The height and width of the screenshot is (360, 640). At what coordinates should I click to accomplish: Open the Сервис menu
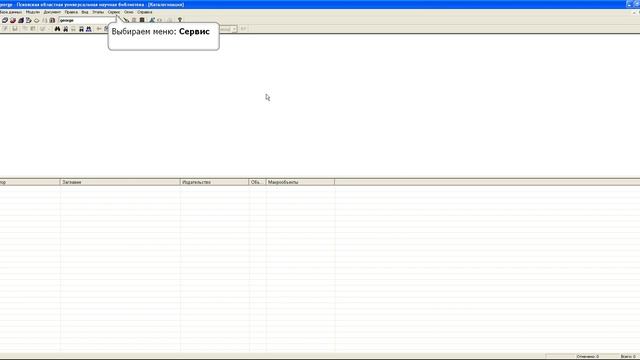[x=114, y=12]
